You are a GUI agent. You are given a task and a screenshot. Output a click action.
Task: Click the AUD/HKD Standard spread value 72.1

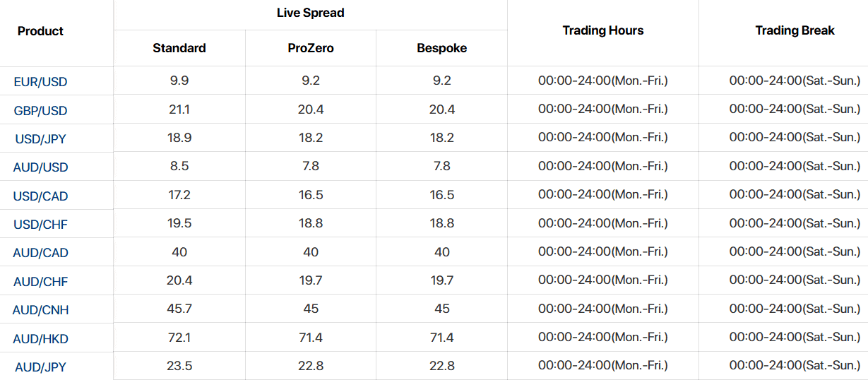tap(179, 338)
